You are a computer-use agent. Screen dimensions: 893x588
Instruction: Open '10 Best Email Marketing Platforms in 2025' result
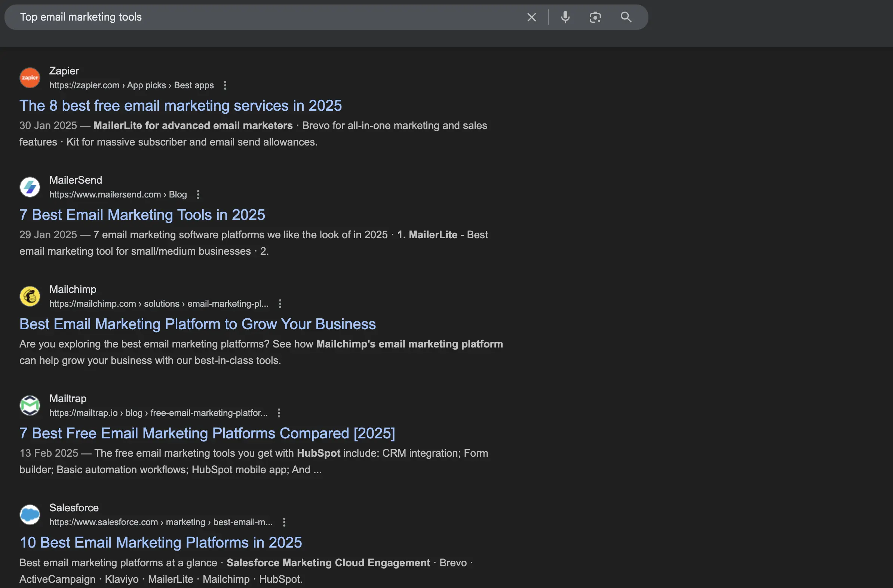160,543
